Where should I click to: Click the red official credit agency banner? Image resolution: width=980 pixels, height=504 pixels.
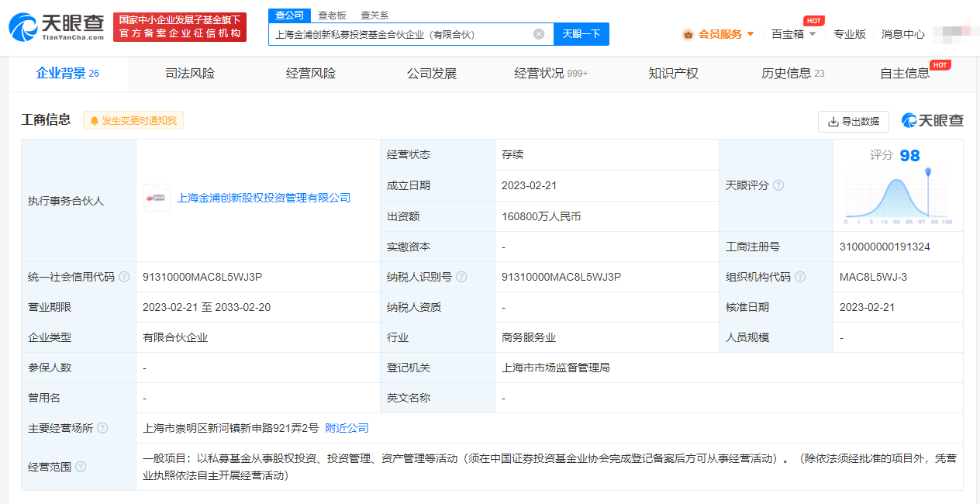pos(180,27)
